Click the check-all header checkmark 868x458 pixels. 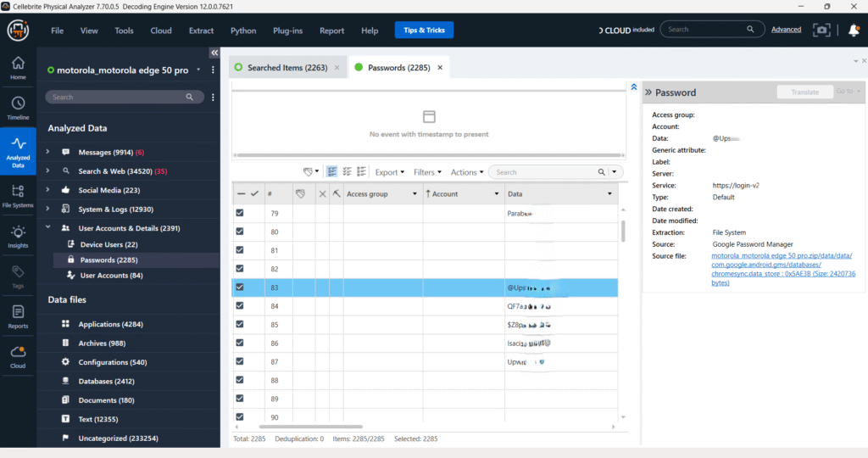(x=254, y=193)
